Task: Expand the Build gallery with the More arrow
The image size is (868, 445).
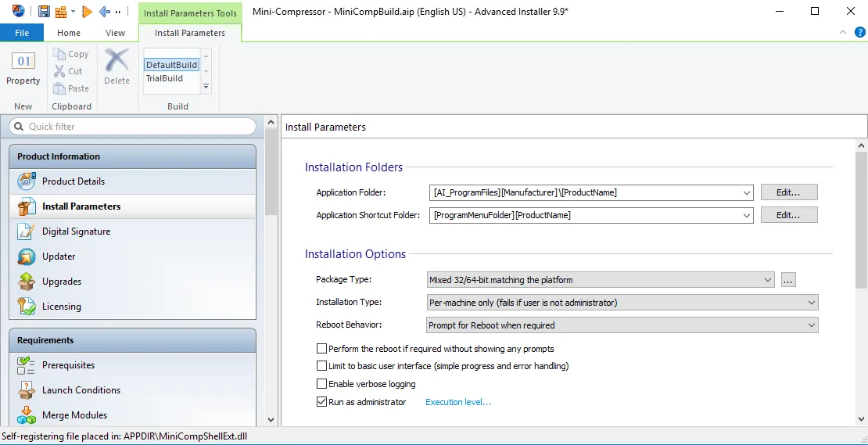Action: [x=206, y=86]
